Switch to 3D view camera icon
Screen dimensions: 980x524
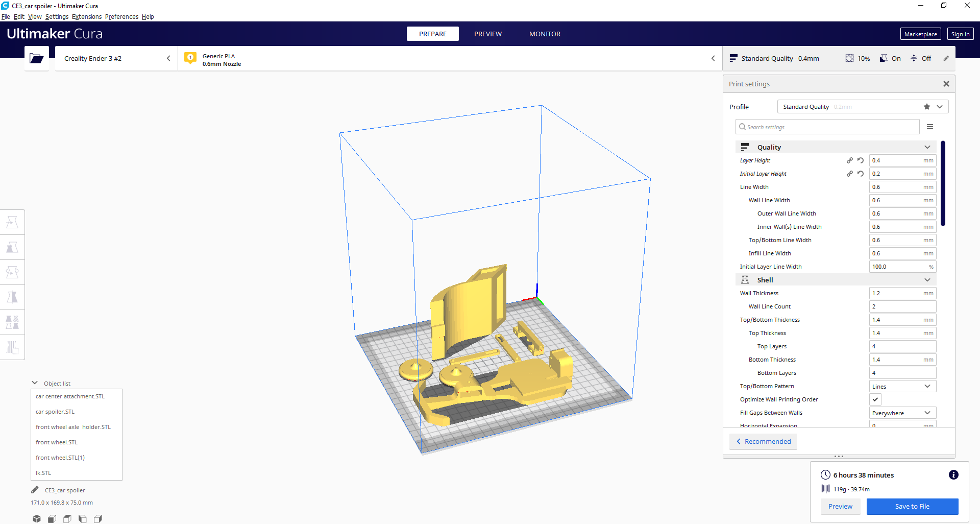(36, 518)
